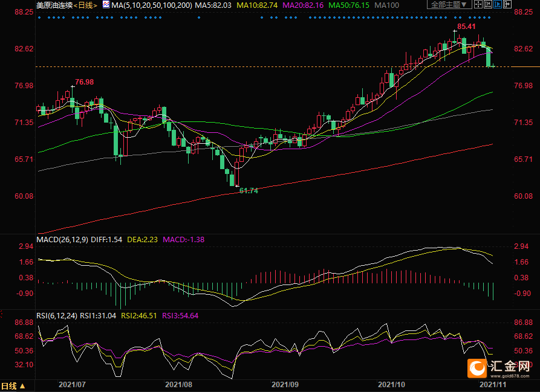
Task: Click the 汇金网 orange logo icon
Action: click(478, 368)
